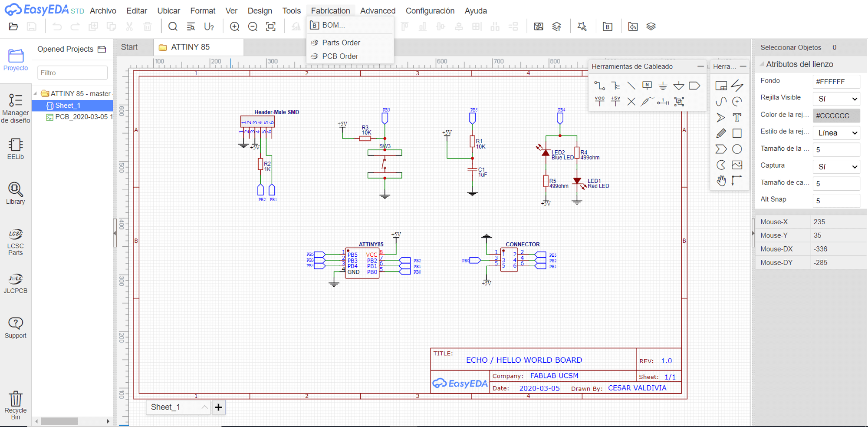The width and height of the screenshot is (868, 427).
Task: Choose the hand drag tool icon
Action: (x=721, y=180)
